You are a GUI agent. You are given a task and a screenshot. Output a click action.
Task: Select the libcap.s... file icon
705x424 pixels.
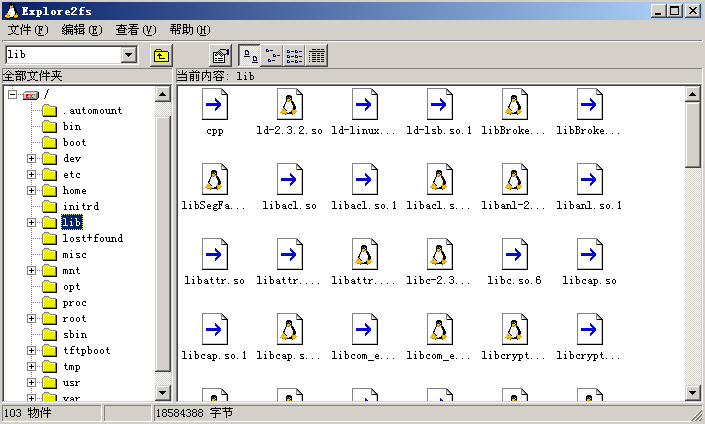pyautogui.click(x=290, y=330)
